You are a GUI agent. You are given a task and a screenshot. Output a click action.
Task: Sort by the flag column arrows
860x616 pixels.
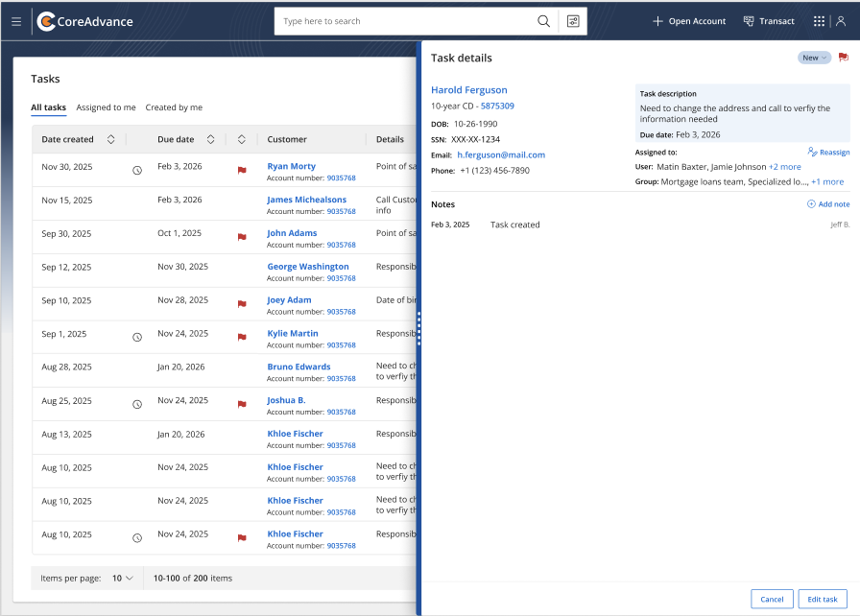pos(241,139)
